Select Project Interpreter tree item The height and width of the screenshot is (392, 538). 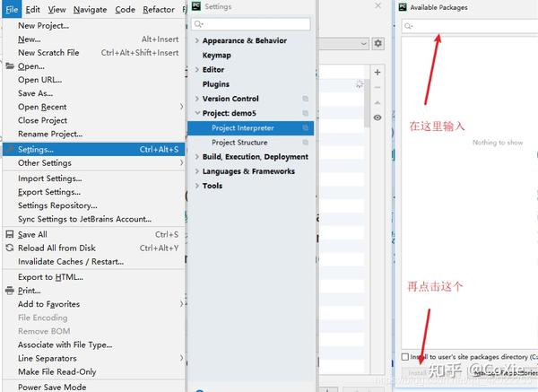pos(250,127)
